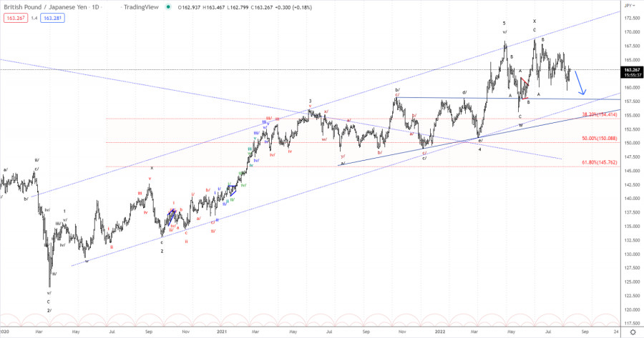This screenshot has width=644, height=338.
Task: Click the TradingView source label
Action: (141, 7)
